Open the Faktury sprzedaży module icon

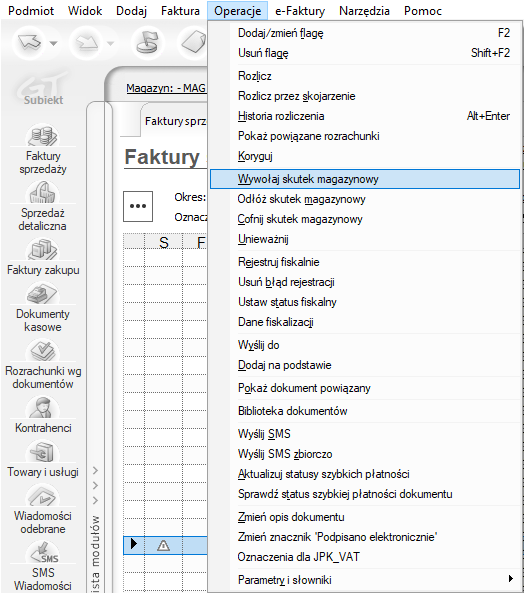click(x=43, y=135)
